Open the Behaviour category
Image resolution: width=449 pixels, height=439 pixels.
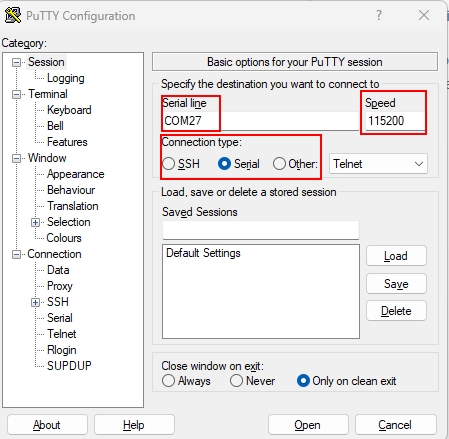[71, 190]
